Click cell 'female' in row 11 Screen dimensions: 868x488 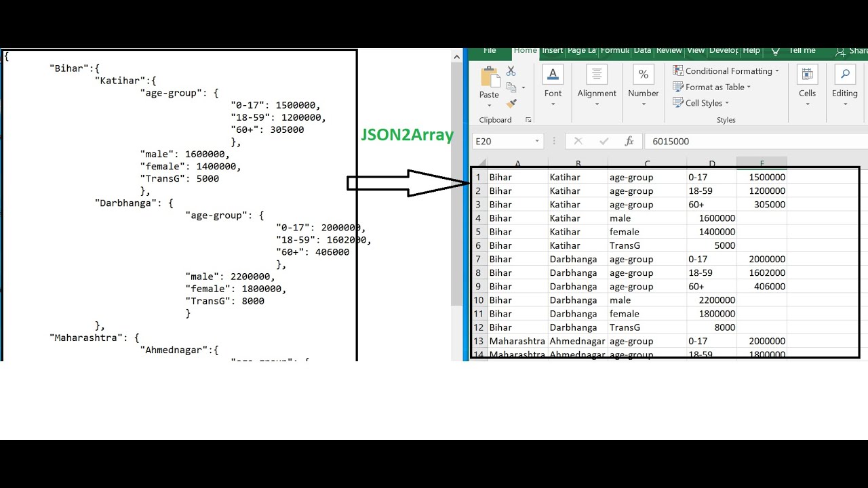pos(647,314)
